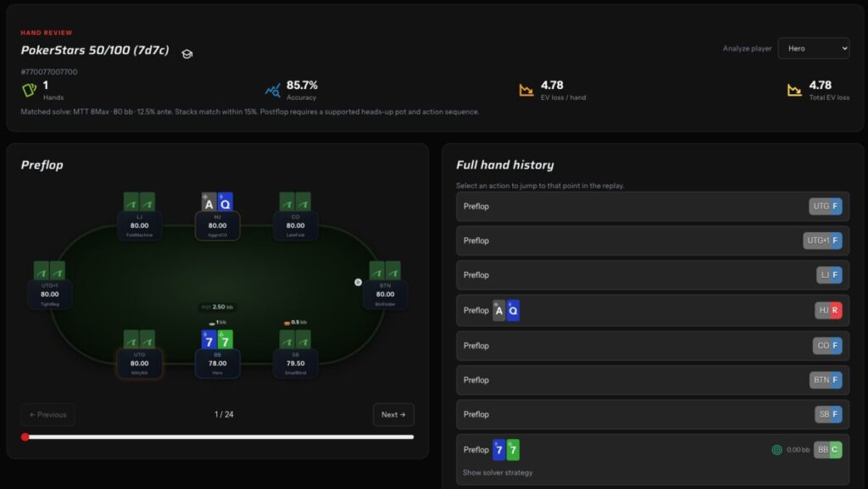Click the CO seat face-down cards

pos(295,202)
